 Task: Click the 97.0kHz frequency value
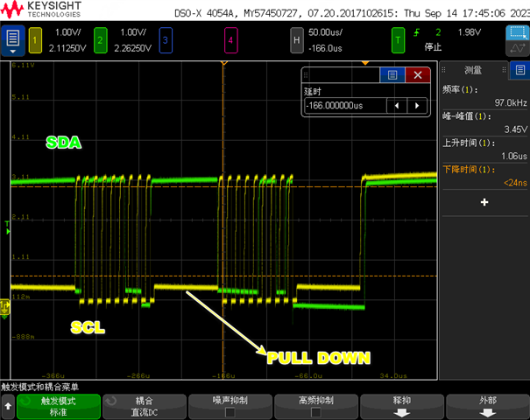(x=511, y=102)
